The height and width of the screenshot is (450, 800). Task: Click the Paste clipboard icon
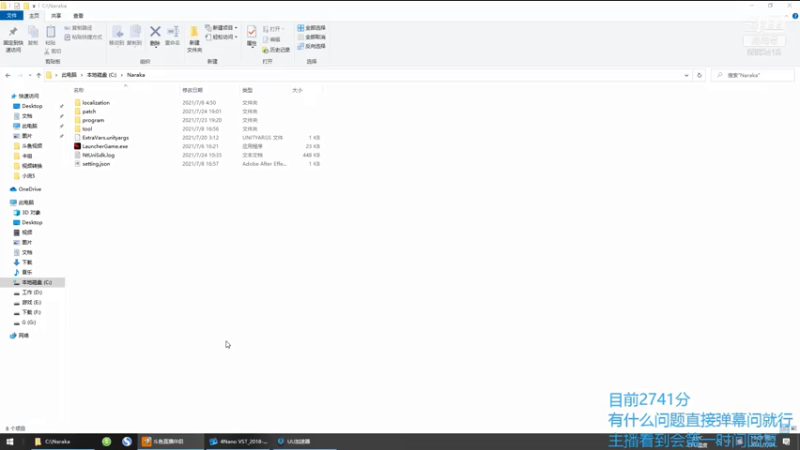click(50, 36)
